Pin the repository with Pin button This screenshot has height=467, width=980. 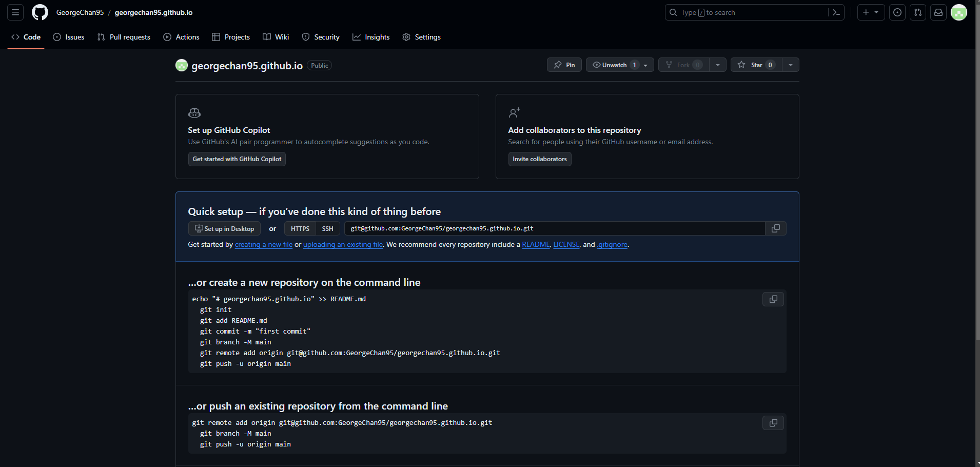coord(564,65)
